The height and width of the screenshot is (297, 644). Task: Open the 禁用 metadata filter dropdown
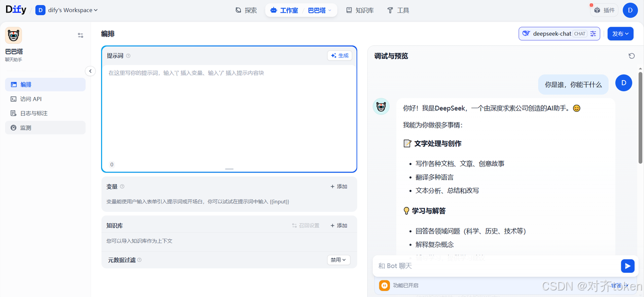pos(339,260)
